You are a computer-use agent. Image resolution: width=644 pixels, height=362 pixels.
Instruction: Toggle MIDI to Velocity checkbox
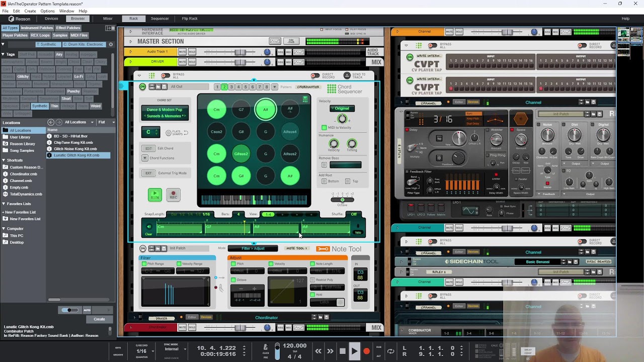point(324,128)
